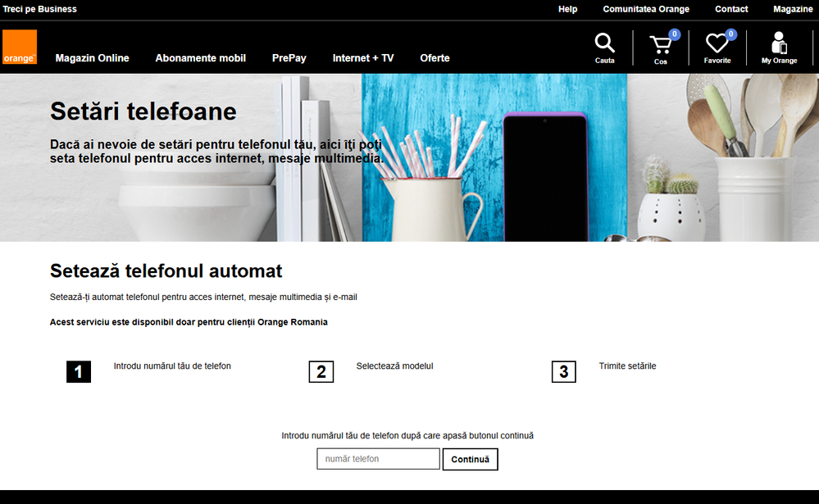
Task: Open the Internet + TV menu
Action: tap(363, 58)
